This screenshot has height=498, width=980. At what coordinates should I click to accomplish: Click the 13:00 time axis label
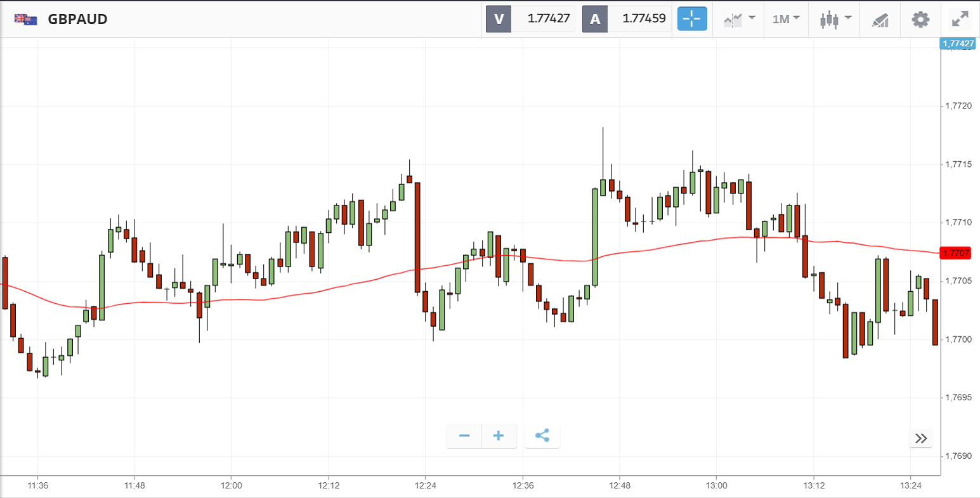tap(716, 486)
